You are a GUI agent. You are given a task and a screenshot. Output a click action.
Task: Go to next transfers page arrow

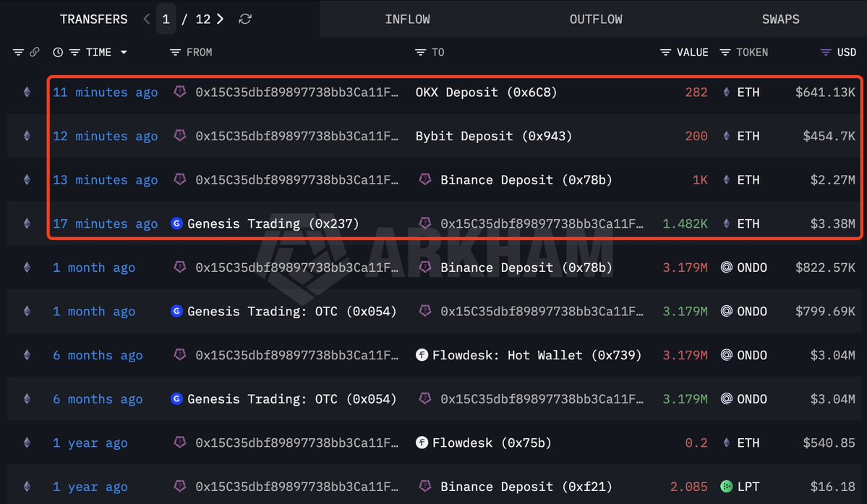pyautogui.click(x=220, y=20)
